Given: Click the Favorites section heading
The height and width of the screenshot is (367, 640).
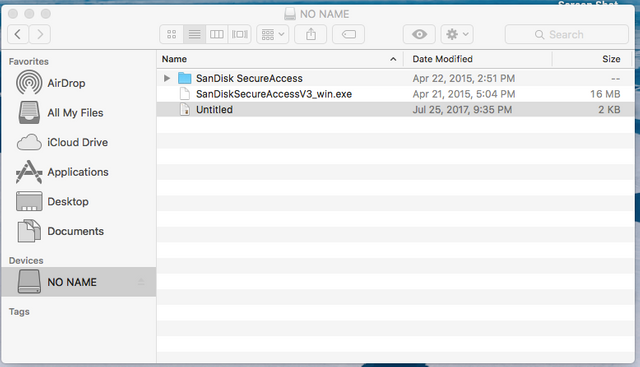Looking at the screenshot, I should click(x=29, y=62).
